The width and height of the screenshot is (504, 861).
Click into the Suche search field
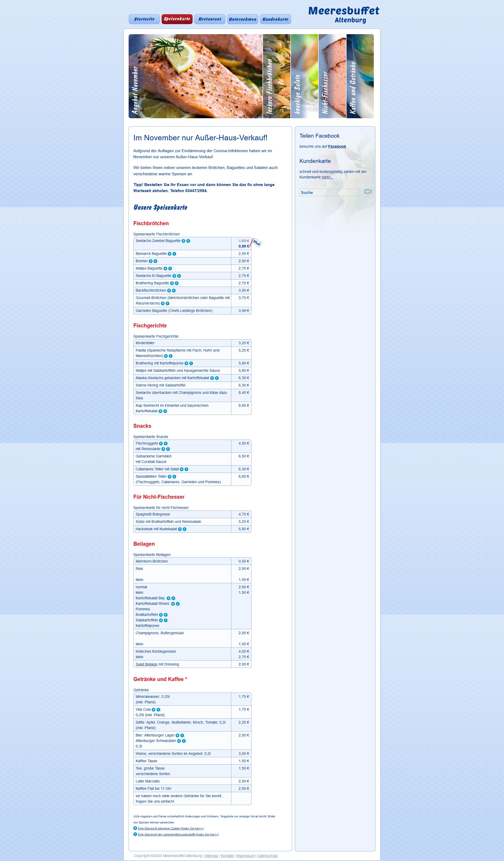tap(329, 192)
